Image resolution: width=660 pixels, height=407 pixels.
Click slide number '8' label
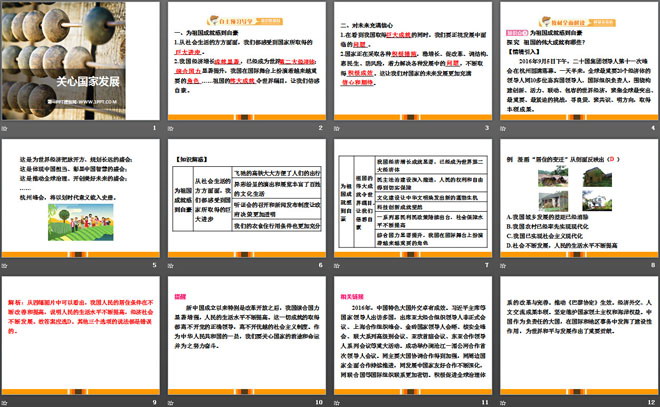pyautogui.click(x=653, y=265)
